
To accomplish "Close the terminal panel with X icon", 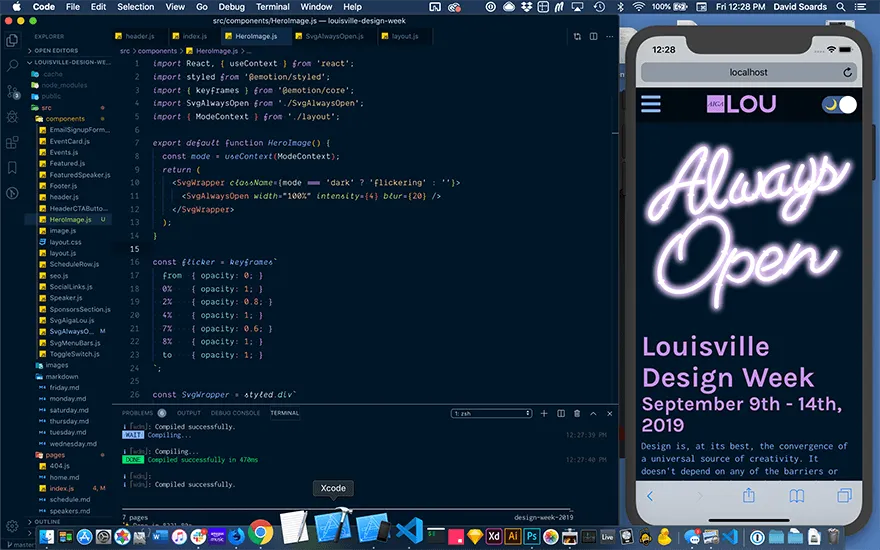I will click(609, 413).
